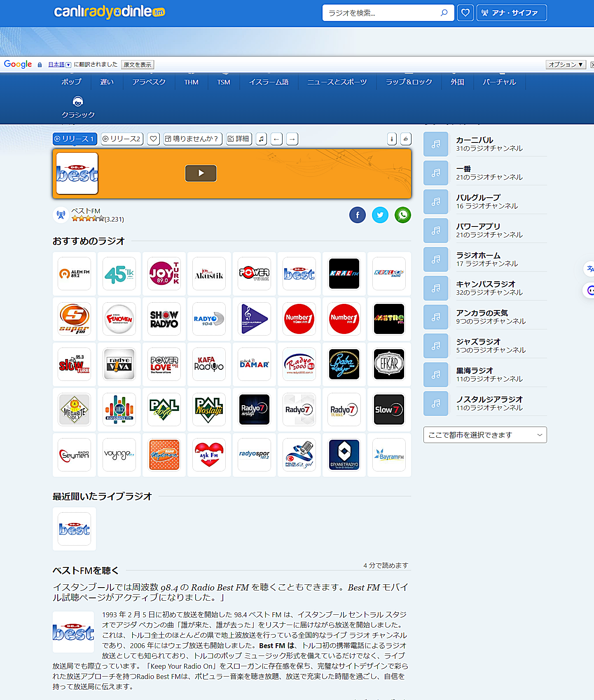Open Google Translate language dropdown 日本語
This screenshot has width=594, height=700.
tap(60, 65)
